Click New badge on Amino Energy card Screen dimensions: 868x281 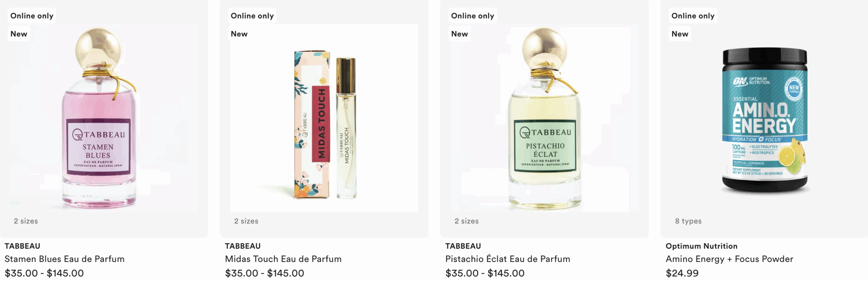680,34
